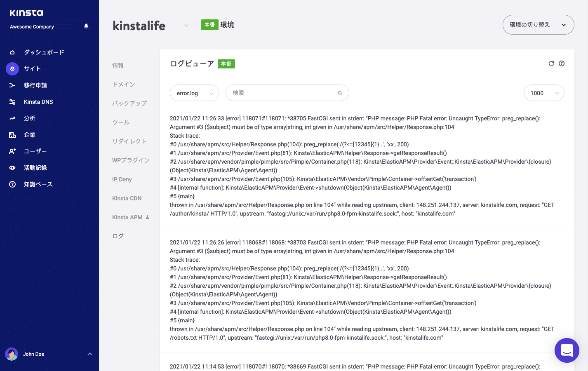588x371 pixels.
Task: Click the activity log eye icon
Action: click(12, 168)
